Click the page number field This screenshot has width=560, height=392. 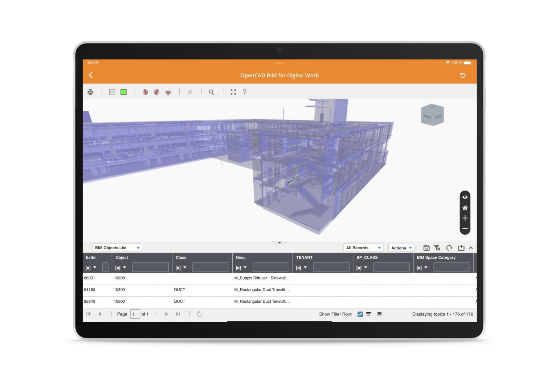click(x=135, y=314)
